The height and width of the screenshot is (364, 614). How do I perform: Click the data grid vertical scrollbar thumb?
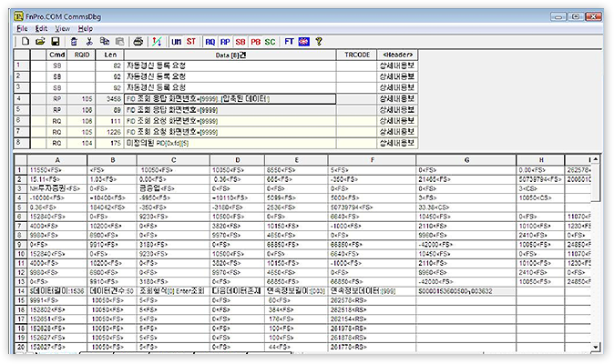tap(595, 183)
